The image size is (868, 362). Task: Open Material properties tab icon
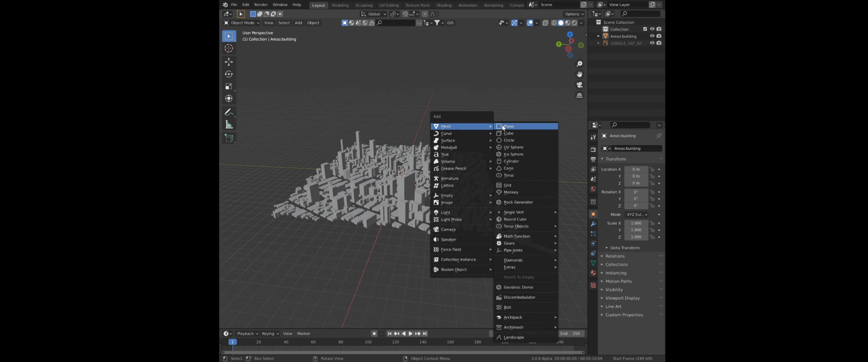[593, 273]
